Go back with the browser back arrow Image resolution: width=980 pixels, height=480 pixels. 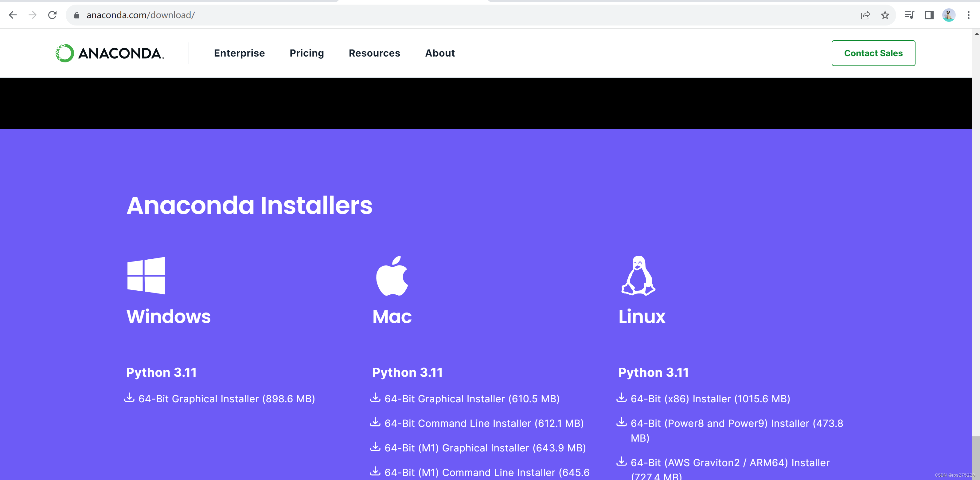tap(13, 15)
